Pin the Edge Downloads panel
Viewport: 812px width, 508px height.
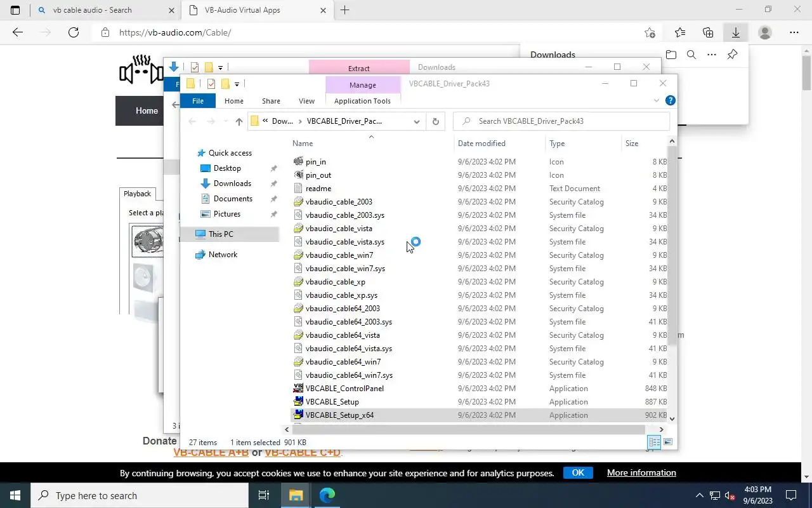point(732,55)
